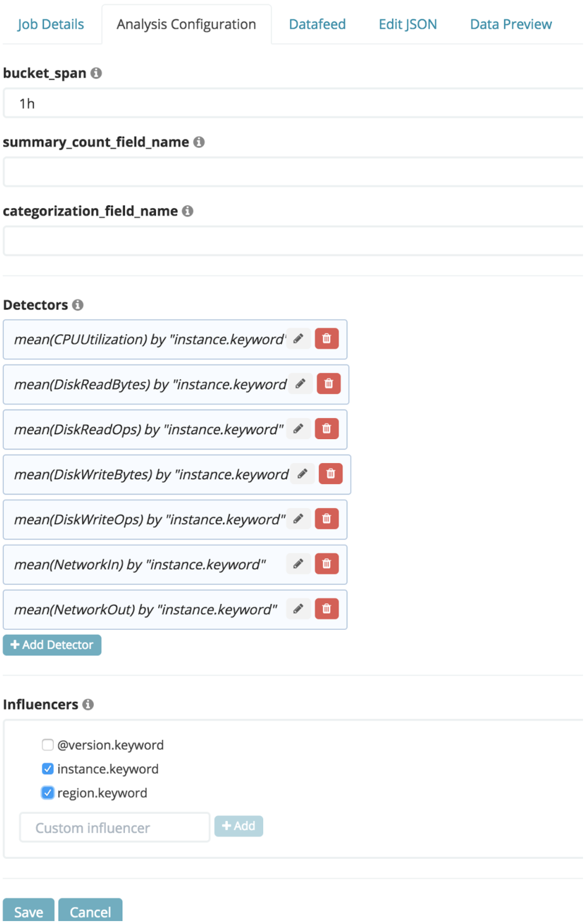584x924 pixels.
Task: Edit the CPUUtilization detector with pencil icon
Action: pyautogui.click(x=298, y=339)
